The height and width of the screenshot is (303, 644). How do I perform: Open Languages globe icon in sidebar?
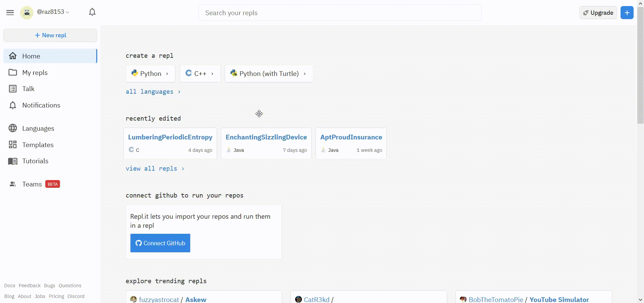pos(13,128)
